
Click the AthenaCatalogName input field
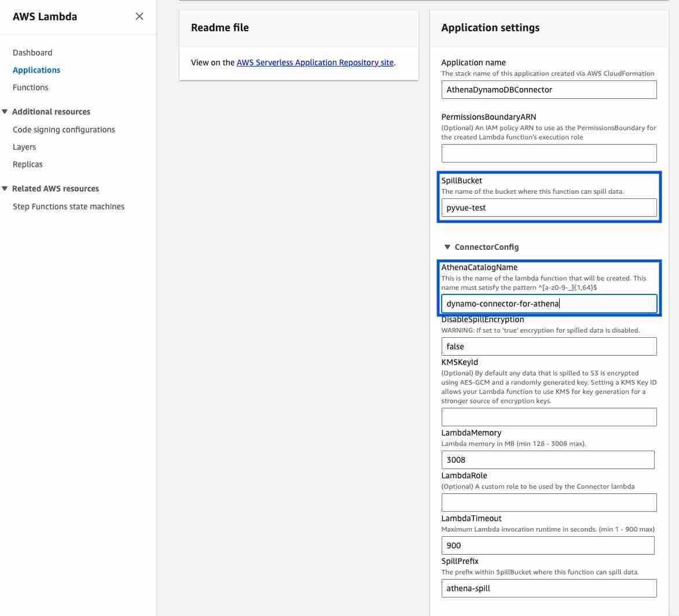click(x=549, y=304)
